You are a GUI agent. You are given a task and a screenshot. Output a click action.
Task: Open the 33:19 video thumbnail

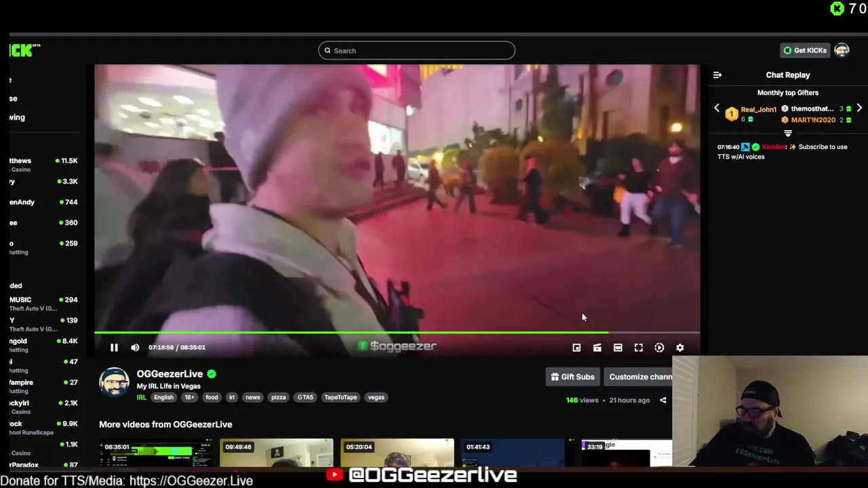(627, 453)
